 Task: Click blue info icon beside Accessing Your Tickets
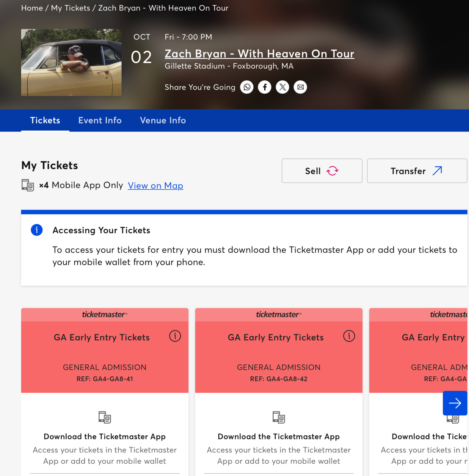(x=37, y=230)
